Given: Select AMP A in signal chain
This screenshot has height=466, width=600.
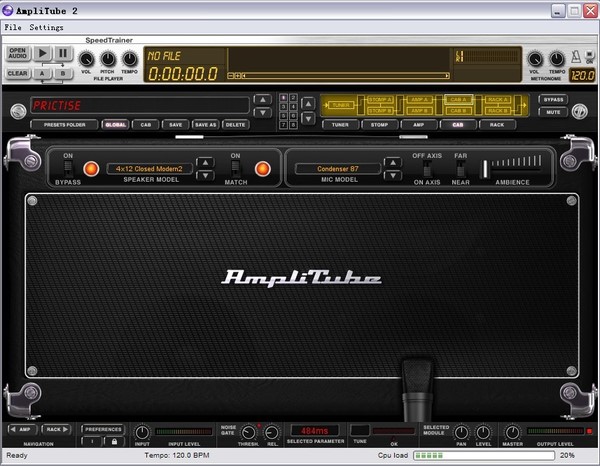Looking at the screenshot, I should click(419, 99).
